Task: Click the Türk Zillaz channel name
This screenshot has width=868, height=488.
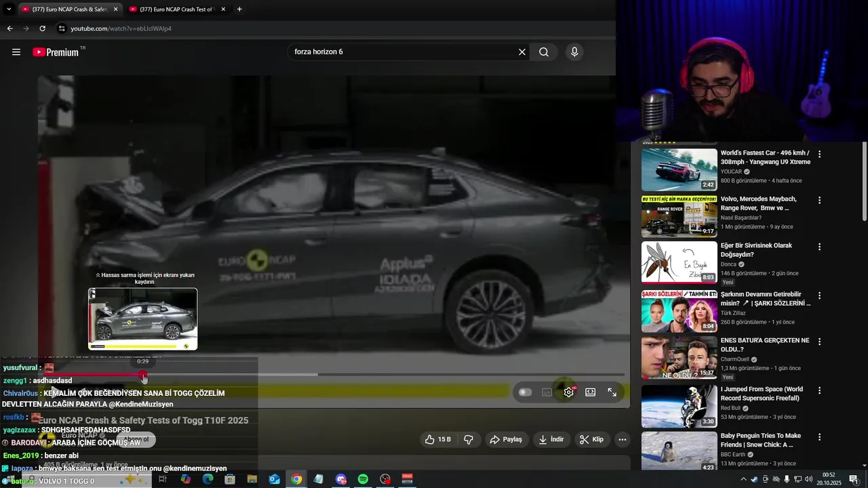Action: (735, 312)
